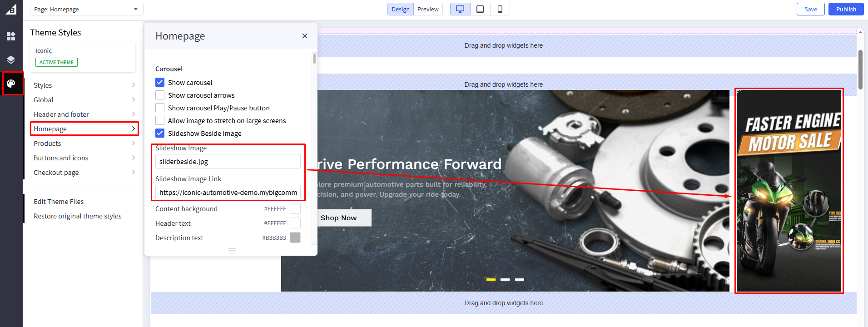This screenshot has width=868, height=327.
Task: Enable Show carousel arrows checkbox
Action: click(x=160, y=95)
